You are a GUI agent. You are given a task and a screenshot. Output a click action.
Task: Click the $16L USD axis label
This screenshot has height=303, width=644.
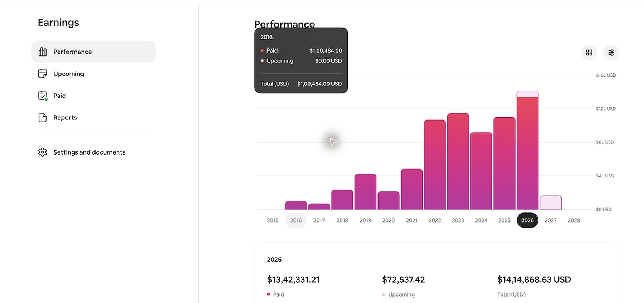point(606,75)
